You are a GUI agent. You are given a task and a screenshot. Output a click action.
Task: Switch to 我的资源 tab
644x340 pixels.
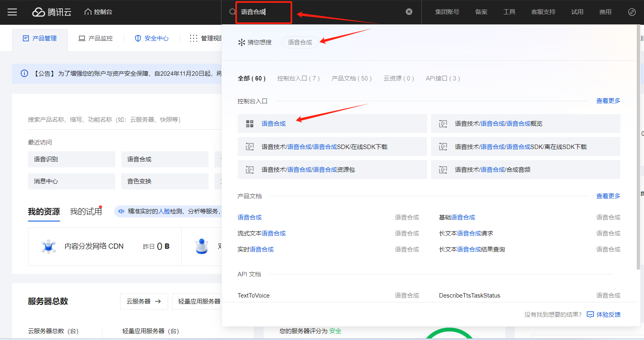click(44, 212)
